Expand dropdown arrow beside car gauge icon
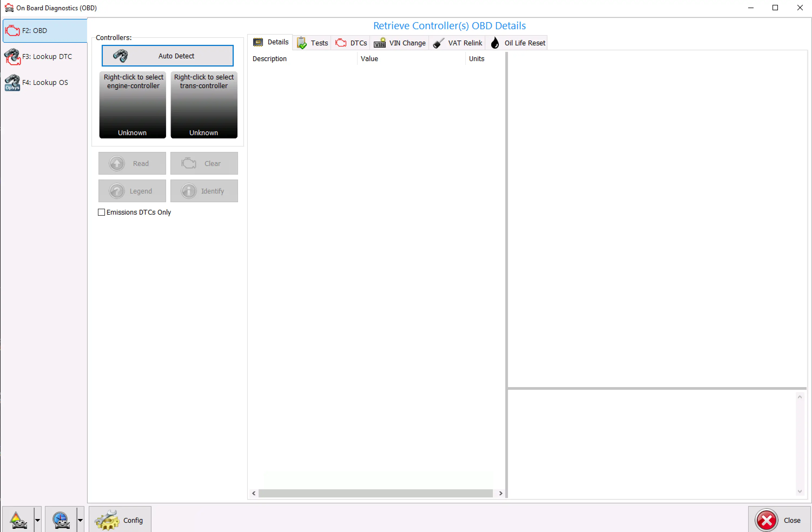The width and height of the screenshot is (812, 532). coord(80,520)
